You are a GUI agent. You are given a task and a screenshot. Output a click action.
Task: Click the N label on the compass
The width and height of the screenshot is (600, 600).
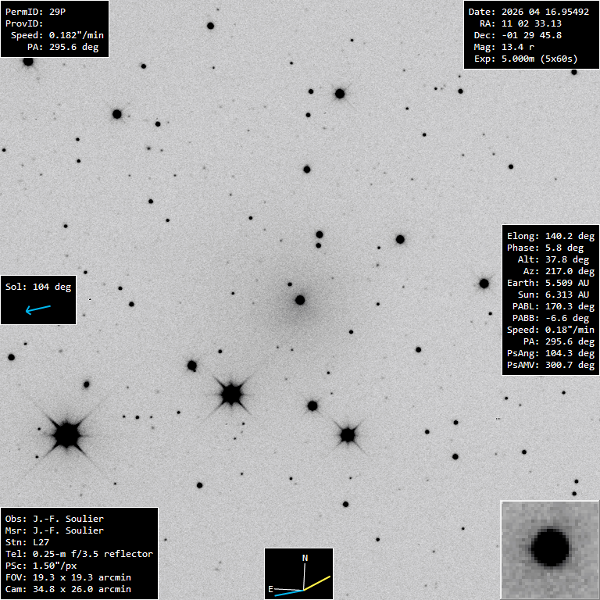pos(305,557)
